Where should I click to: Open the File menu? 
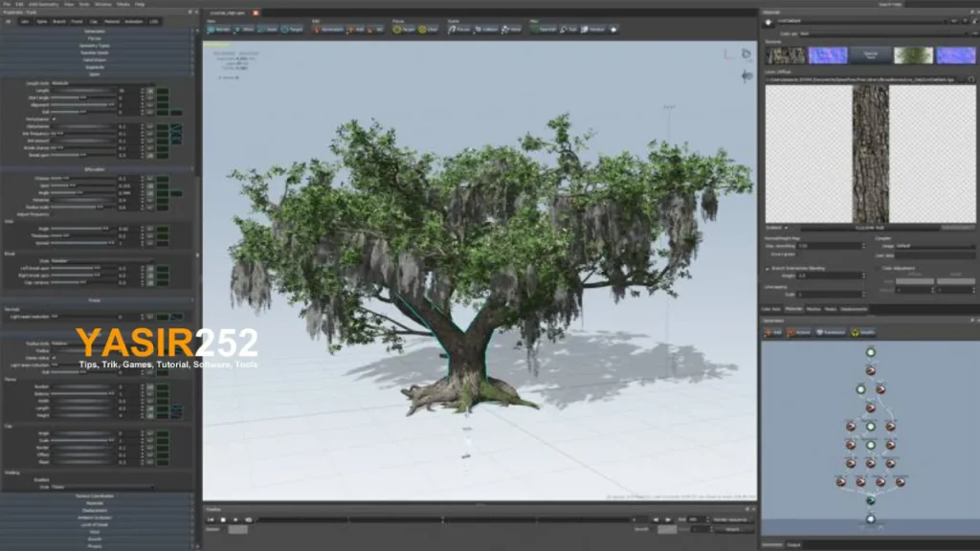(x=7, y=4)
